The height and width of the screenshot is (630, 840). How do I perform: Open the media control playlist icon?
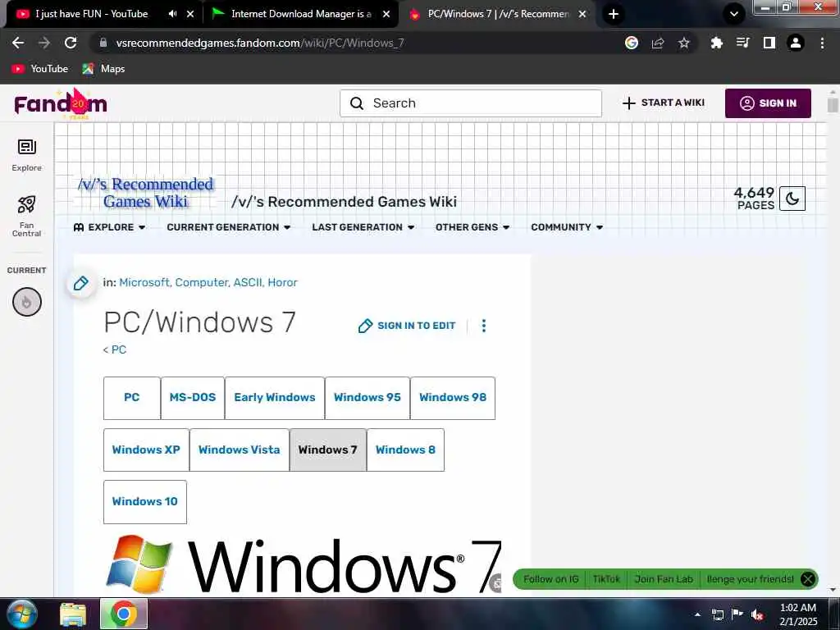click(743, 43)
